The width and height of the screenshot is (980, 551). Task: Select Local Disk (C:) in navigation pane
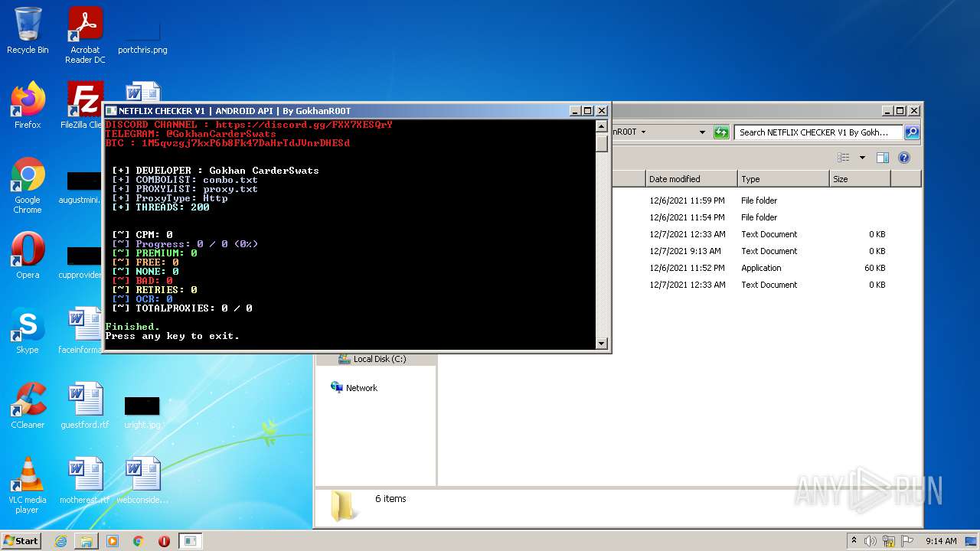[380, 359]
